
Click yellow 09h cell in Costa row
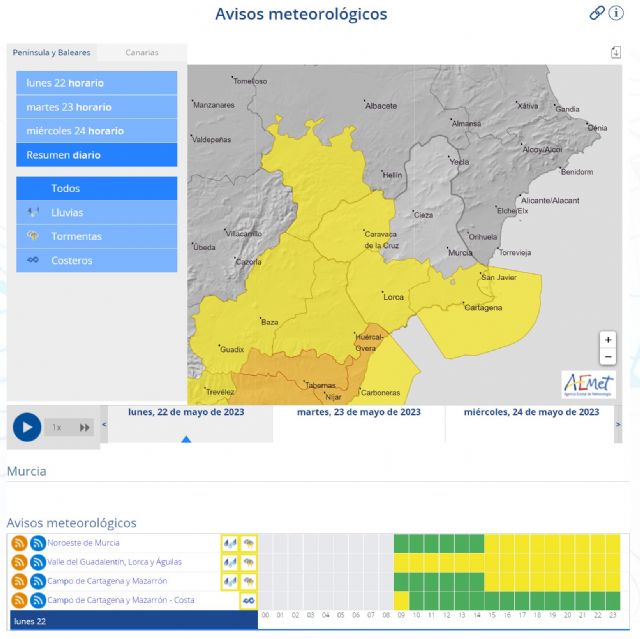(401, 601)
